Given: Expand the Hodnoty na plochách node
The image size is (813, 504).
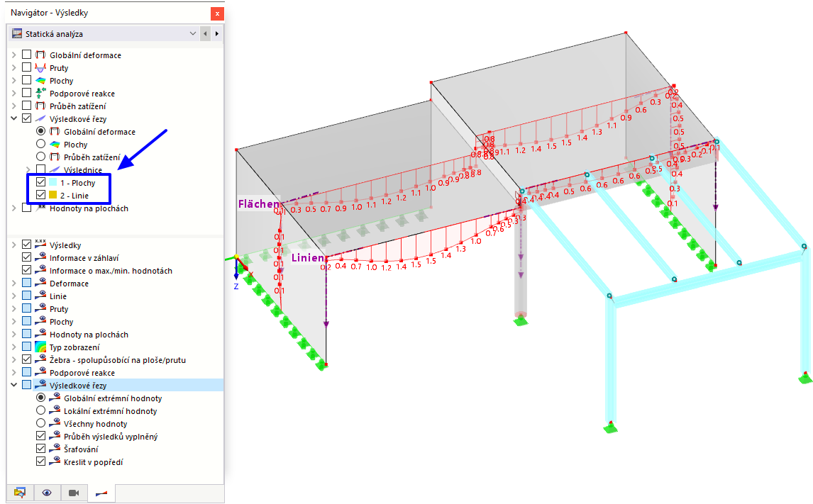Looking at the screenshot, I should (x=14, y=208).
